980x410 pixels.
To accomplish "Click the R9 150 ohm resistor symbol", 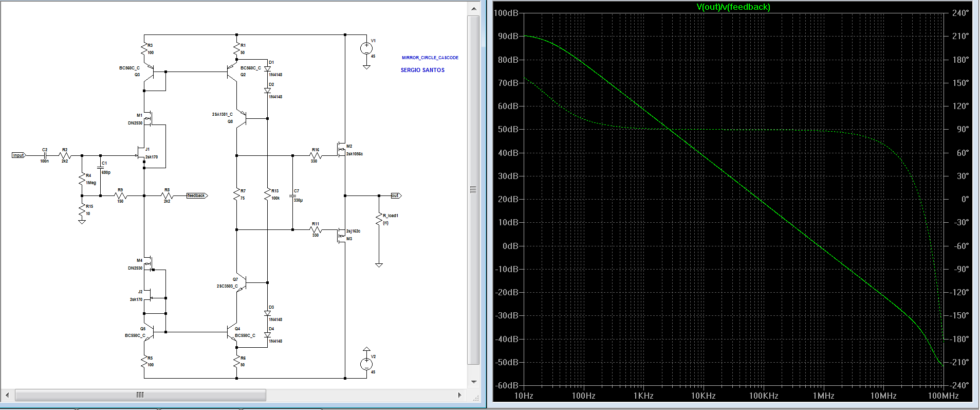I will point(120,195).
